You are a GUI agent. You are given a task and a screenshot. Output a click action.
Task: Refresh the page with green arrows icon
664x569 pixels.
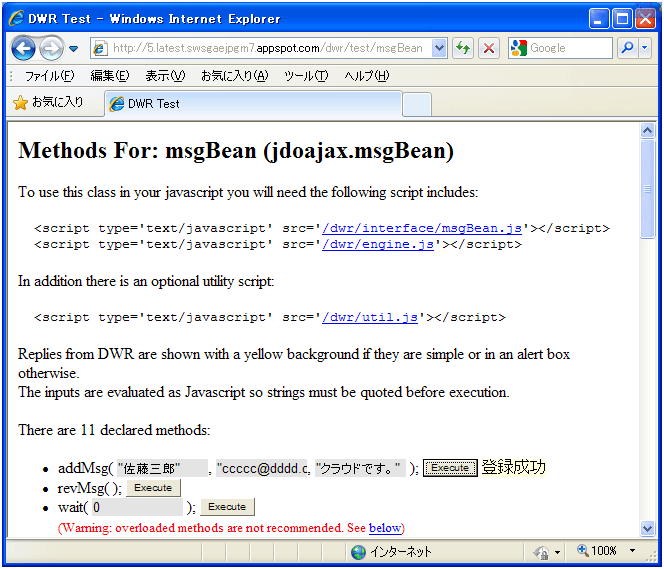tap(463, 48)
